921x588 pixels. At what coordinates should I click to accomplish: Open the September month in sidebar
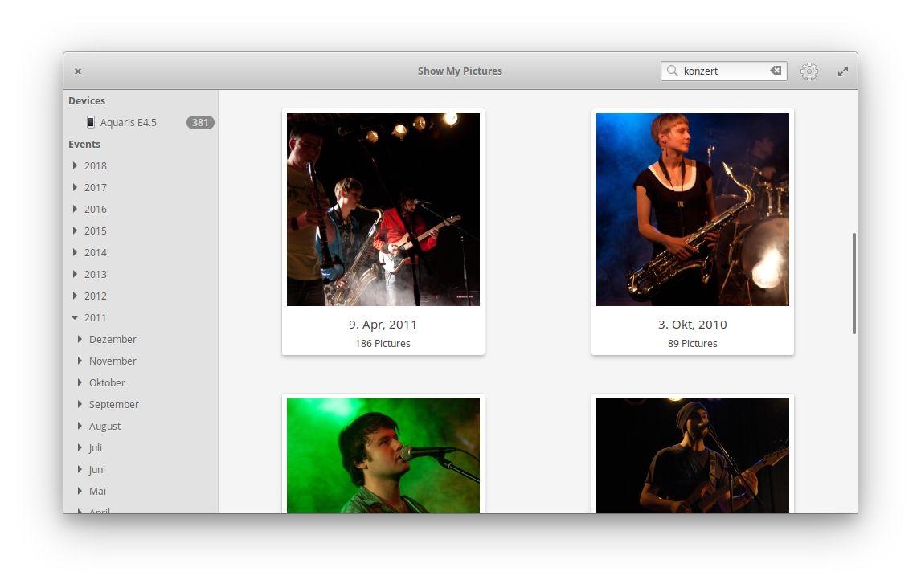114,404
